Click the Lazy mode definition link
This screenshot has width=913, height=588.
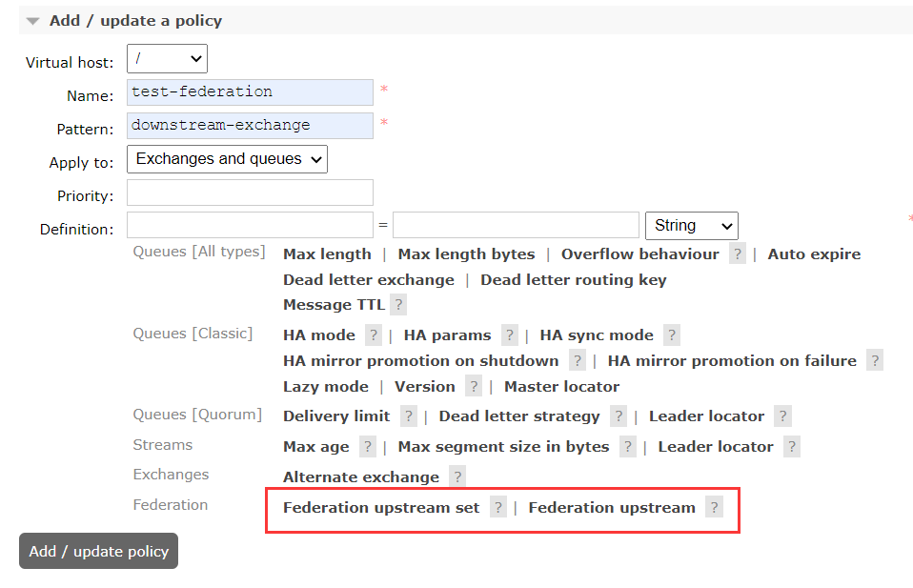coord(325,387)
